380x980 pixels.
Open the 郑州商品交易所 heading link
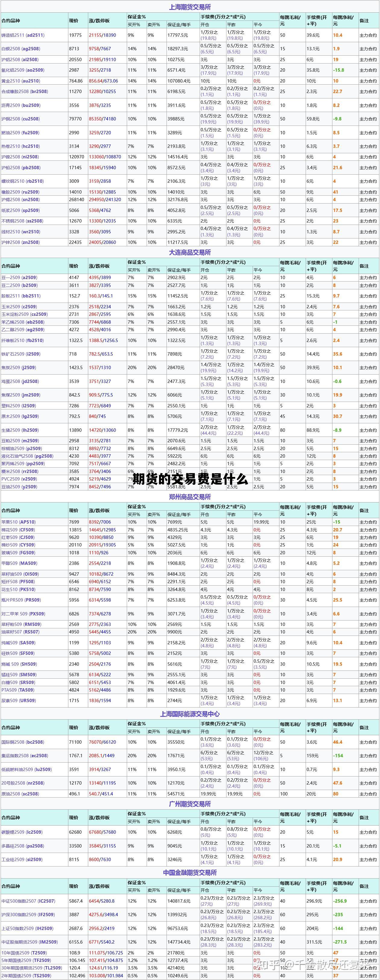(190, 497)
